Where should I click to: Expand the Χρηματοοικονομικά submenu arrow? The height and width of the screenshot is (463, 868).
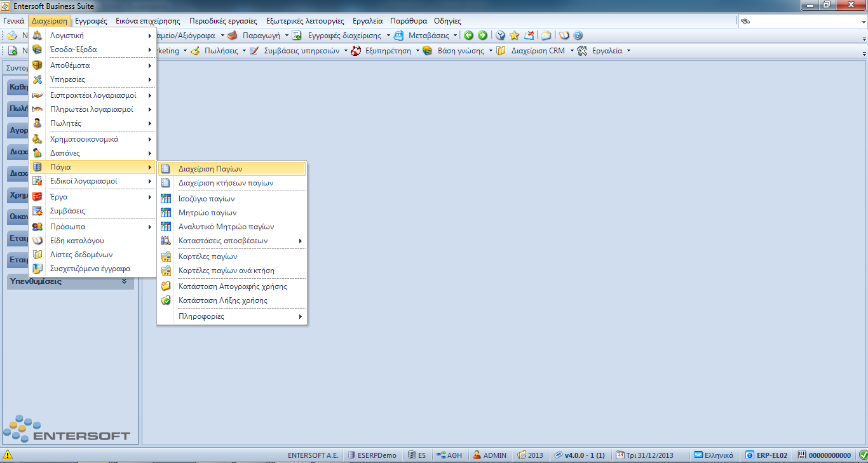pos(150,139)
